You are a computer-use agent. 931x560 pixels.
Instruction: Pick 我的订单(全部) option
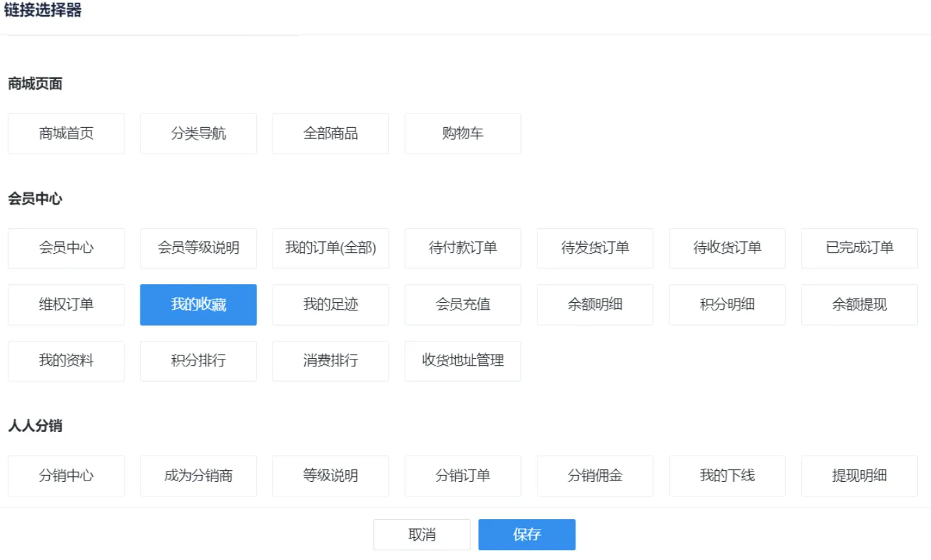tap(331, 248)
